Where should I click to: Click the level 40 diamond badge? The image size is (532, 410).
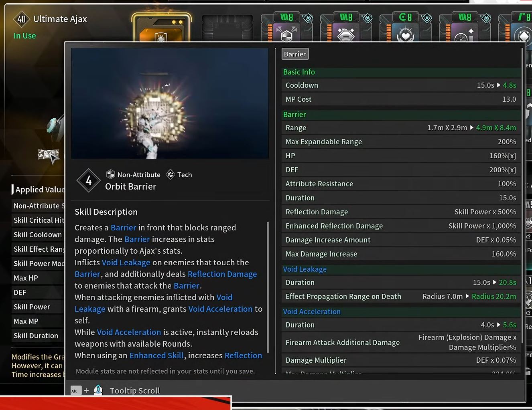21,19
